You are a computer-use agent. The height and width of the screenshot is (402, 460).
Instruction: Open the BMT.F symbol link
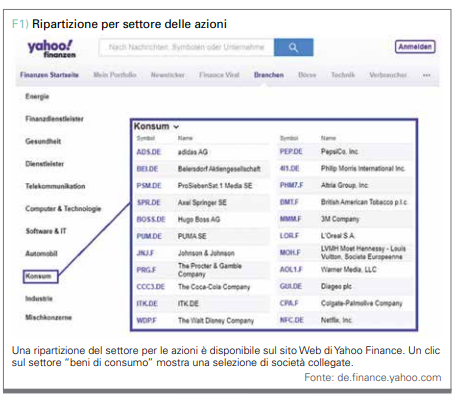[289, 202]
